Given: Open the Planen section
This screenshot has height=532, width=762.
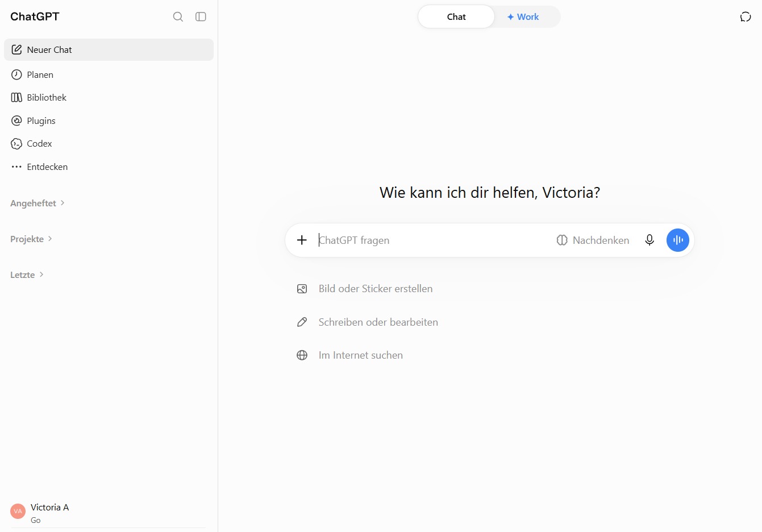Looking at the screenshot, I should [109, 74].
